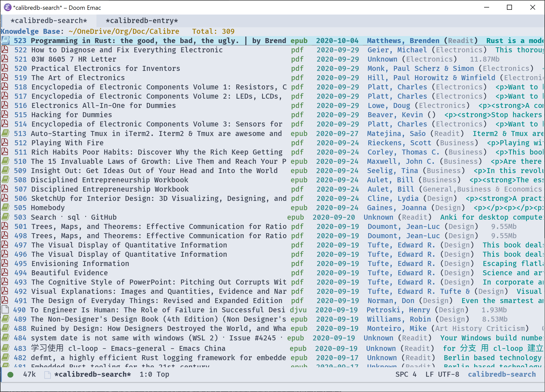Maximize the Doom Emacs window
This screenshot has height=392, width=545.
[509, 8]
